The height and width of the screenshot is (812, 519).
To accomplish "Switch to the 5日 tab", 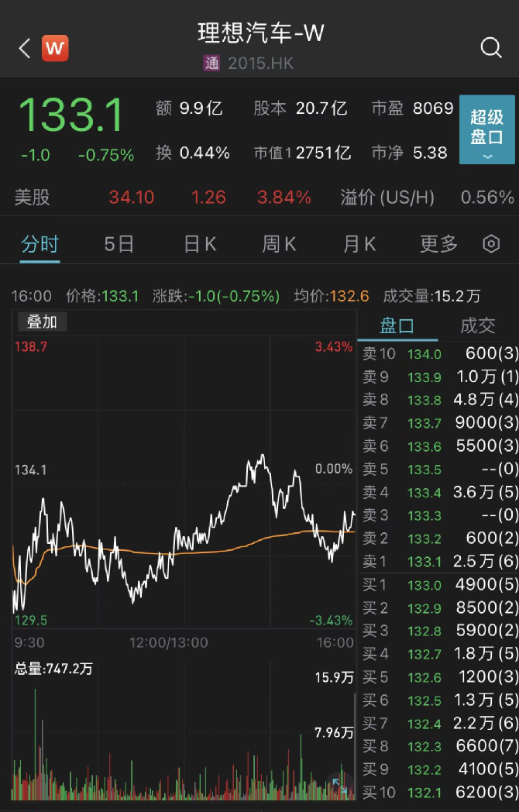I will click(119, 244).
